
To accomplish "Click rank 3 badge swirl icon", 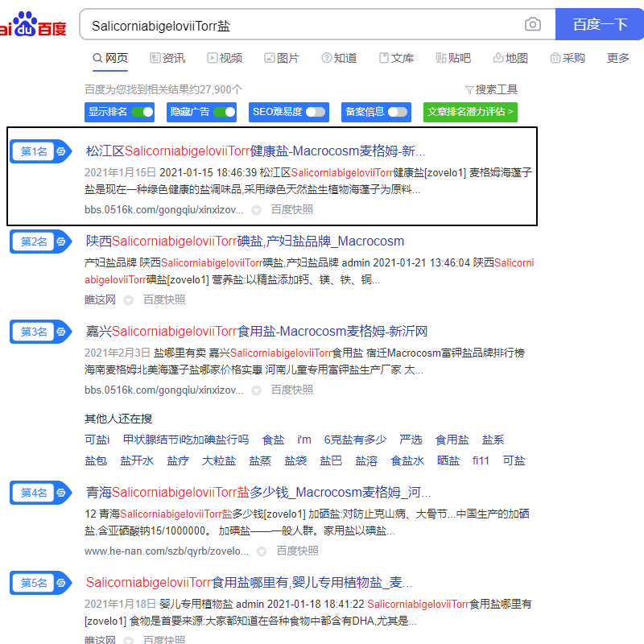I will pos(61,332).
